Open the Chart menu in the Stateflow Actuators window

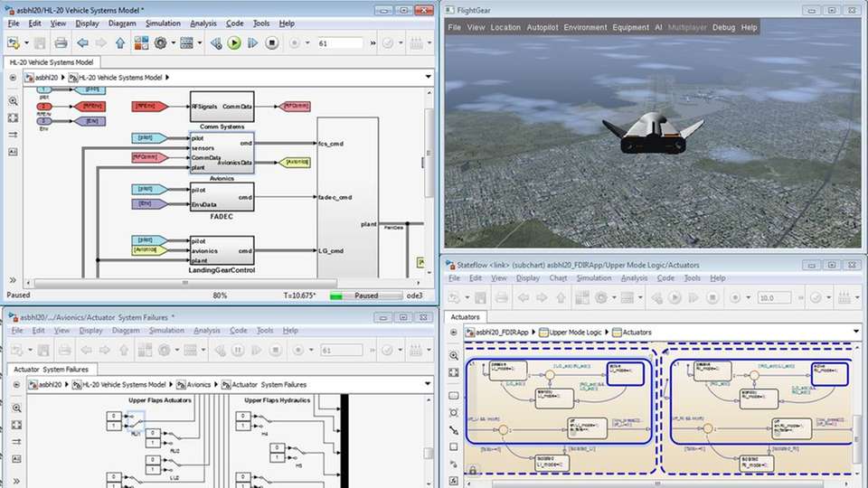coord(558,277)
